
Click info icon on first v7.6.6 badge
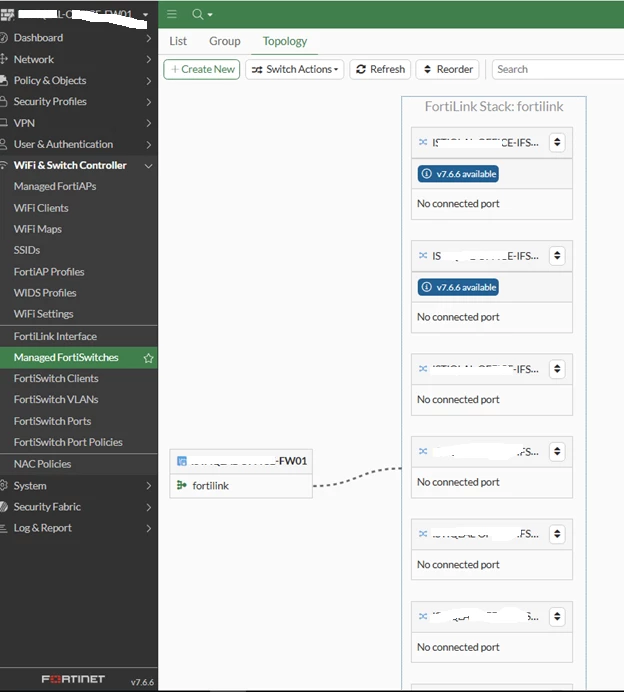[x=426, y=174]
